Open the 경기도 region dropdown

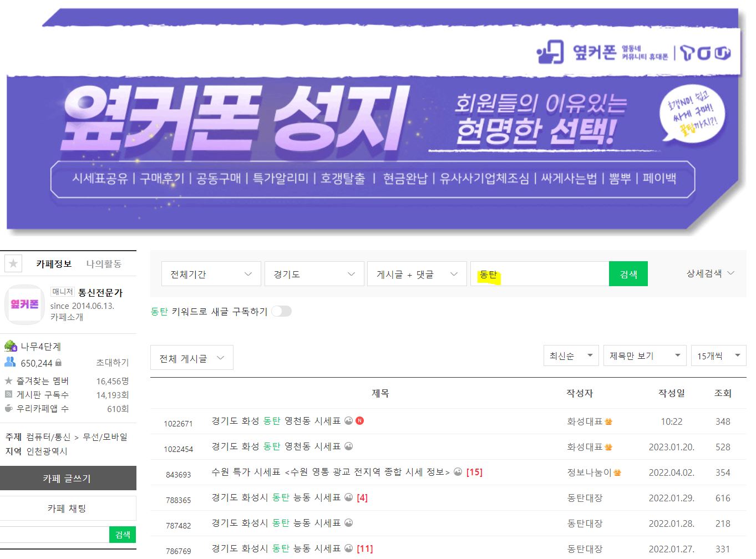[x=314, y=274]
